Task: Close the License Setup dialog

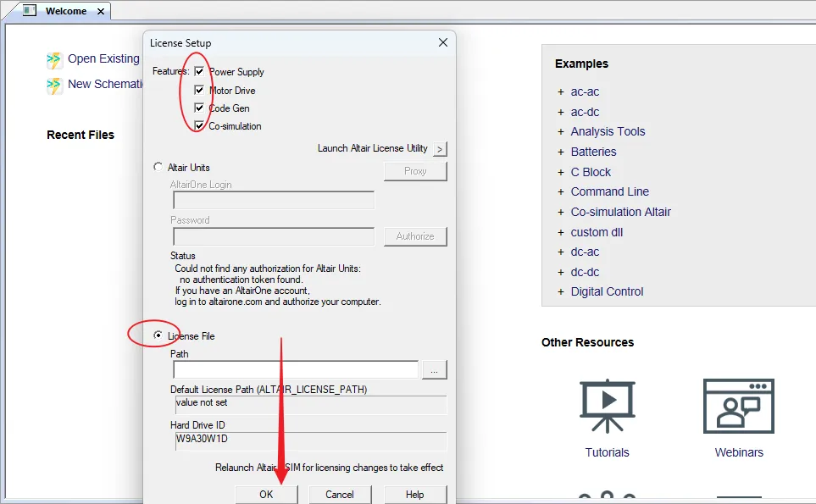Action: point(443,42)
